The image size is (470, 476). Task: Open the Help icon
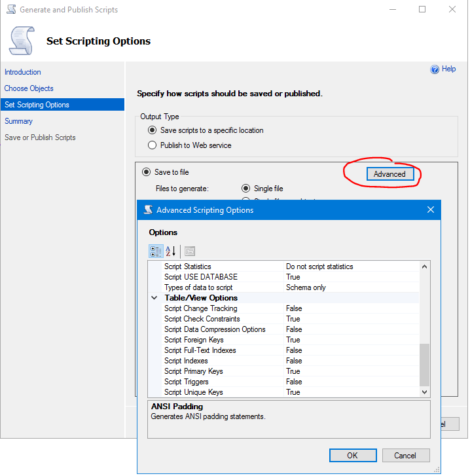(435, 69)
